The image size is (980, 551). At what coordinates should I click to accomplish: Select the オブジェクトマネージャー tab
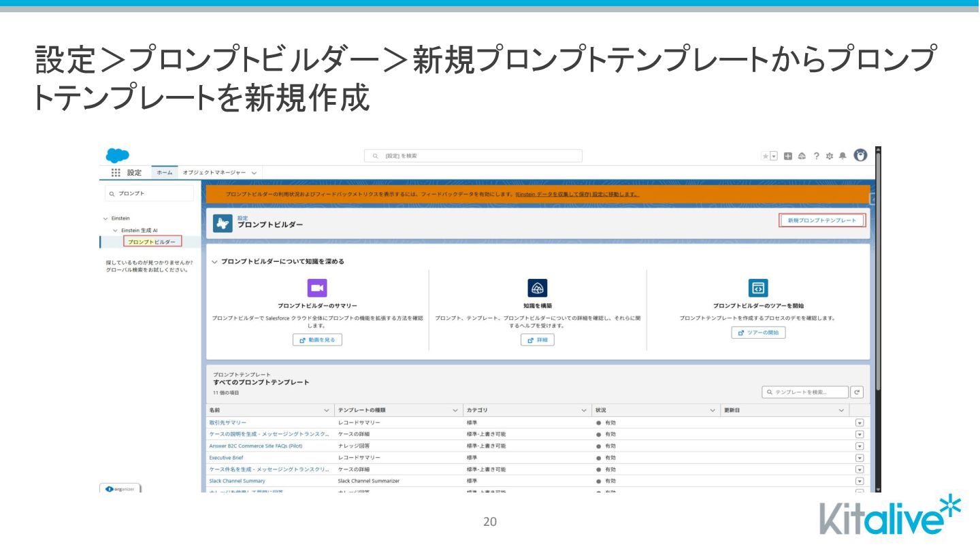214,173
